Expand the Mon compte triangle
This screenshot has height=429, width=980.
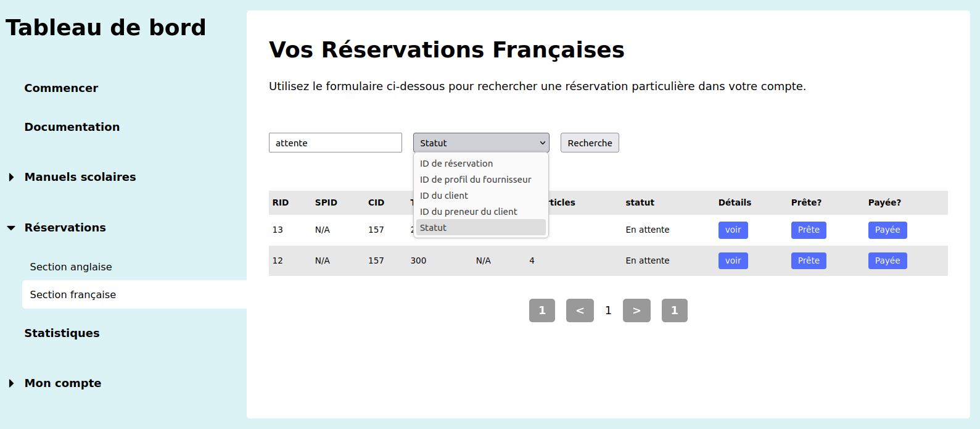11,383
